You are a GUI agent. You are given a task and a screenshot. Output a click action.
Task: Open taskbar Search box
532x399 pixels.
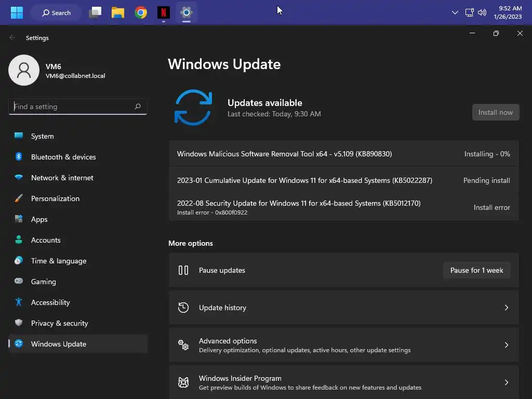coord(56,13)
